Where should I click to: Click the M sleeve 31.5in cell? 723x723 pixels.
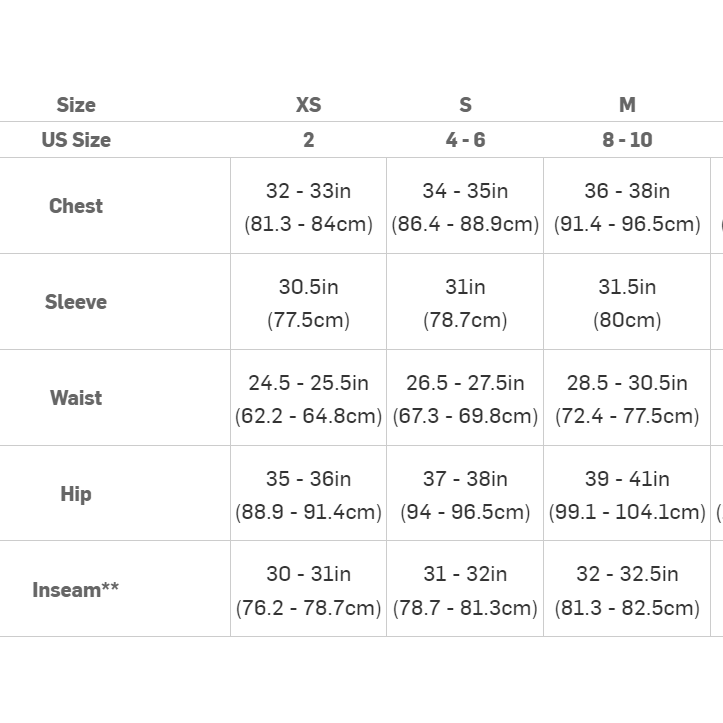click(627, 303)
